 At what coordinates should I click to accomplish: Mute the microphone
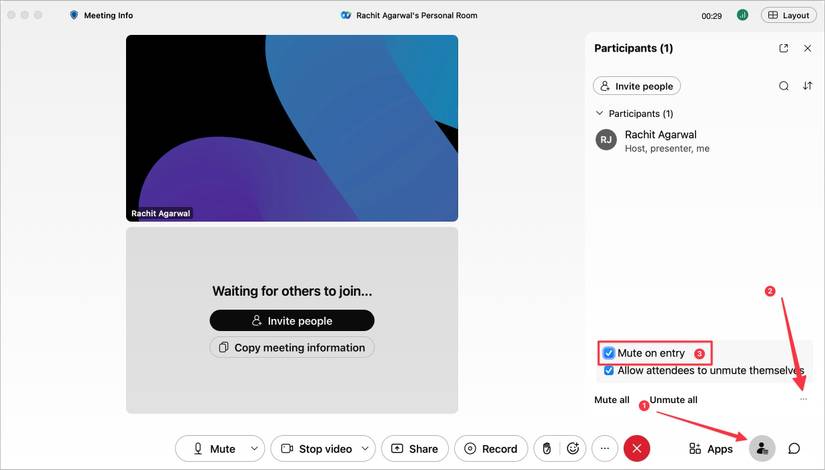click(214, 449)
